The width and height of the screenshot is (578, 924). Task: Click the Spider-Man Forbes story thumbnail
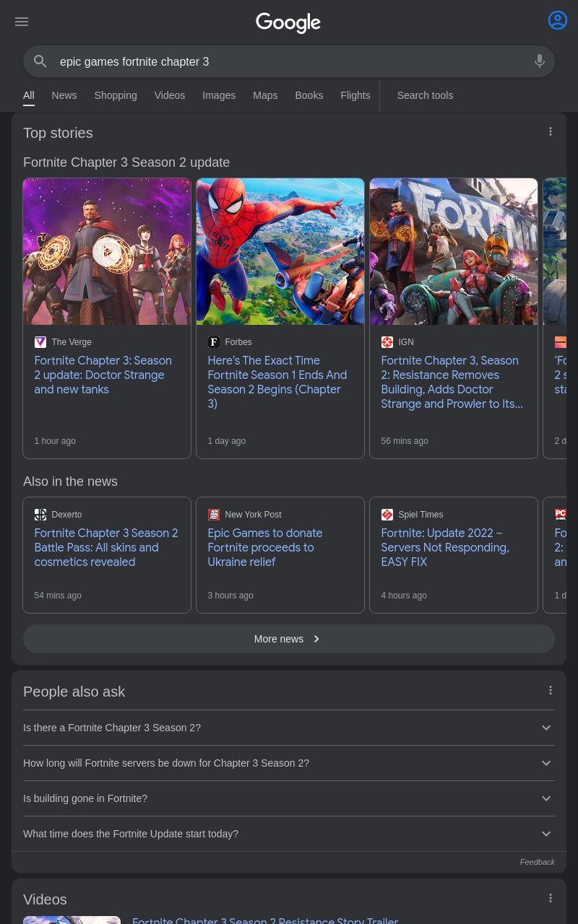(280, 251)
